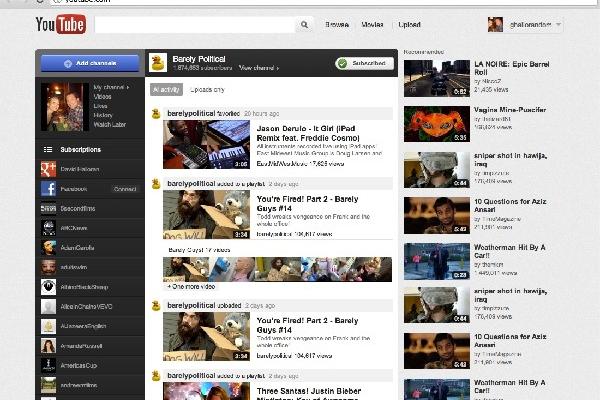Click the Add channels button

coord(90,63)
